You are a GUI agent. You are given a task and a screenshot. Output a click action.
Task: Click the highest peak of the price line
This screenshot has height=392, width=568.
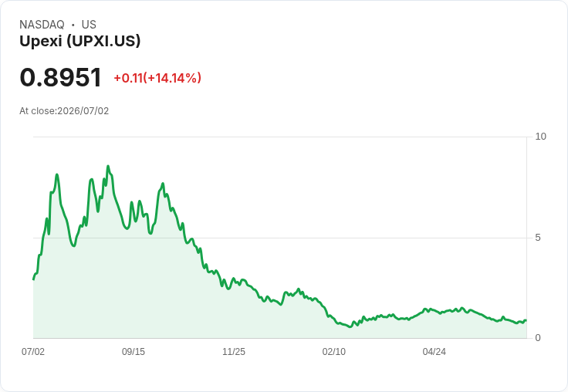click(108, 167)
